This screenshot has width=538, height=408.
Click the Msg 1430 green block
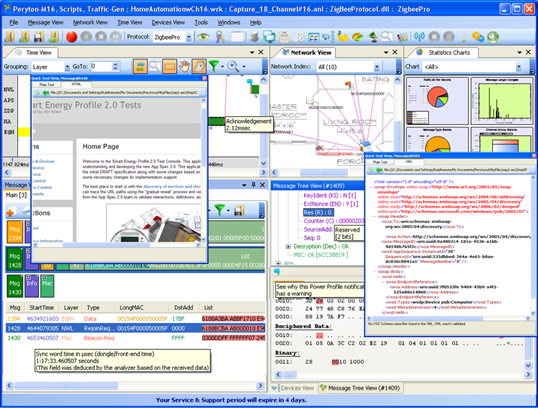tap(15, 286)
